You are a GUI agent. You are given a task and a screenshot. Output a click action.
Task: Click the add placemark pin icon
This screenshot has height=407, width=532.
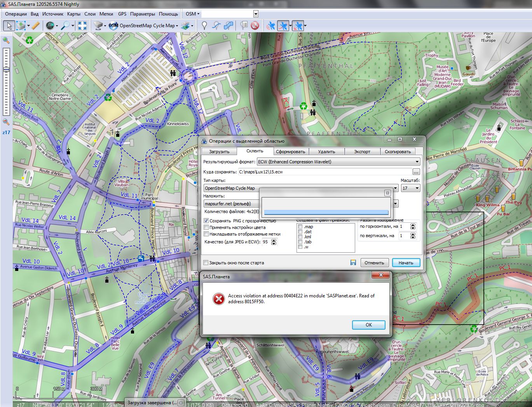pyautogui.click(x=204, y=26)
